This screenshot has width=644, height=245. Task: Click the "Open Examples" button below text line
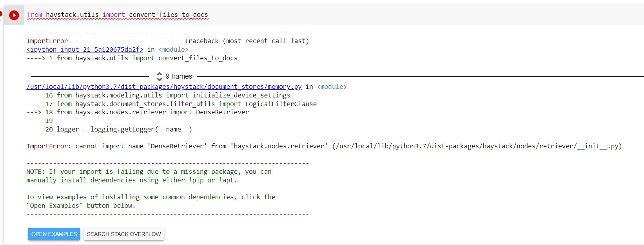81,205
